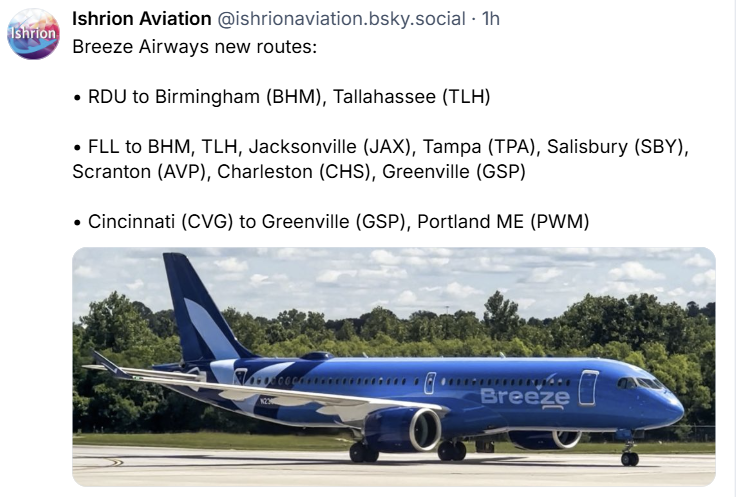This screenshot has width=741, height=497.
Task: Open the Breeze airplane photo
Action: (x=394, y=366)
